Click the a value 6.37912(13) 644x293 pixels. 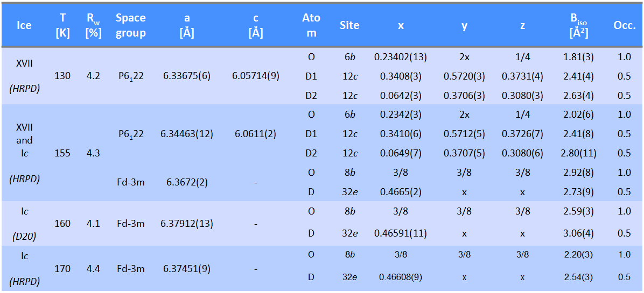click(x=186, y=223)
